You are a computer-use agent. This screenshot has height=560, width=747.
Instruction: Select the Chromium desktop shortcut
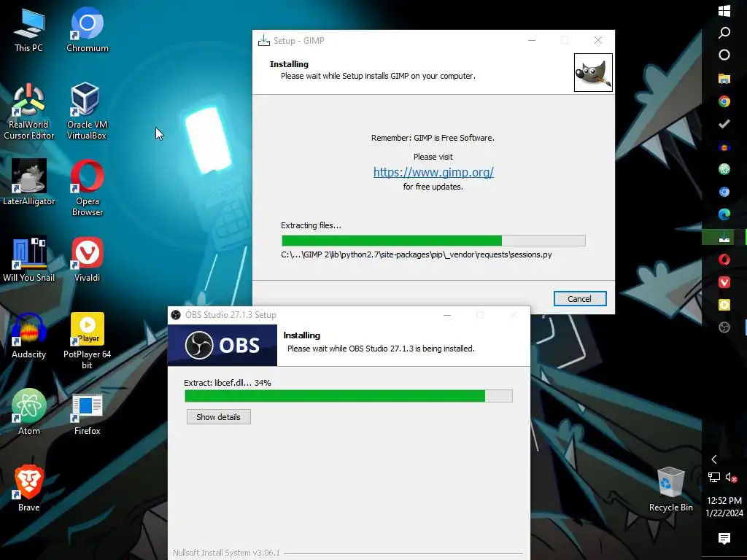88,29
